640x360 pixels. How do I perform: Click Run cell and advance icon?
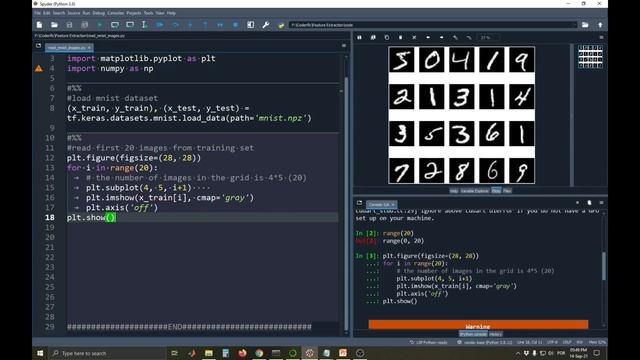tap(130, 25)
